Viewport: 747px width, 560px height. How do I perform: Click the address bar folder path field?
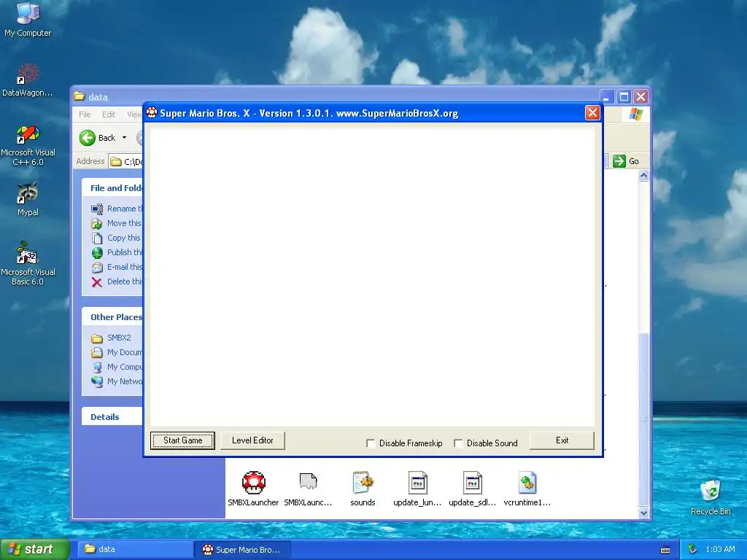tap(126, 161)
